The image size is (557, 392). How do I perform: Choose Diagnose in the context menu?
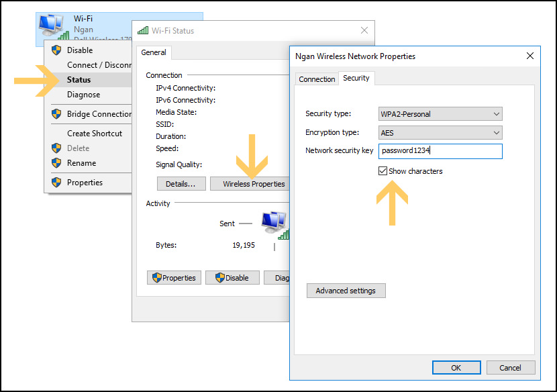coord(83,95)
